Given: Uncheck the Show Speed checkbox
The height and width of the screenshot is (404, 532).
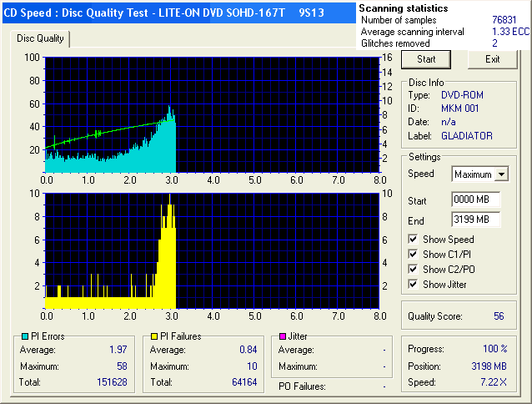Looking at the screenshot, I should click(x=414, y=240).
